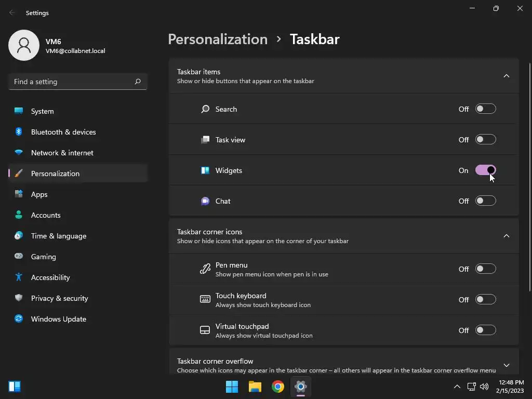Click the back arrow in Settings
This screenshot has height=399, width=532.
[x=12, y=13]
